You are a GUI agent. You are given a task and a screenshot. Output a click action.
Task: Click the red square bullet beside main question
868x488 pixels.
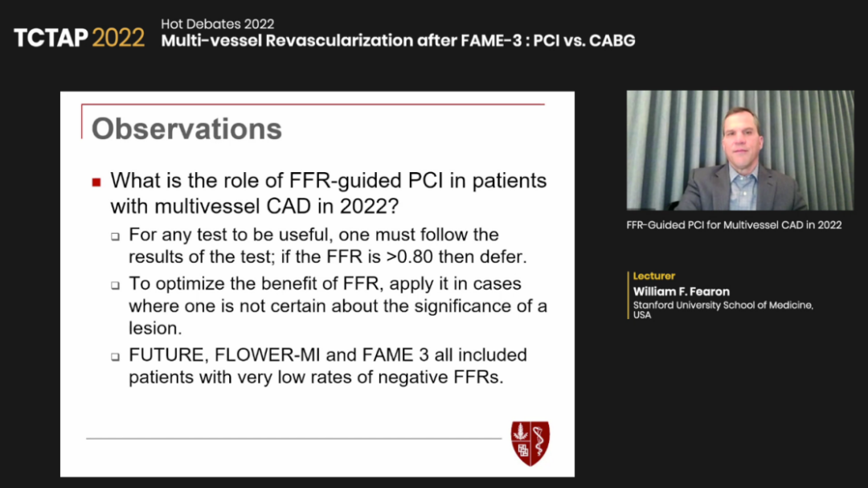[x=96, y=182]
